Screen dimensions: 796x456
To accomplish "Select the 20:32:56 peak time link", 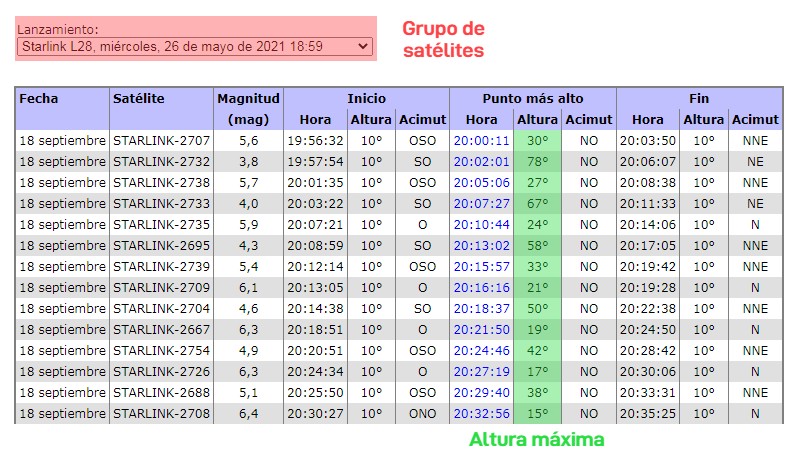I will point(481,414).
